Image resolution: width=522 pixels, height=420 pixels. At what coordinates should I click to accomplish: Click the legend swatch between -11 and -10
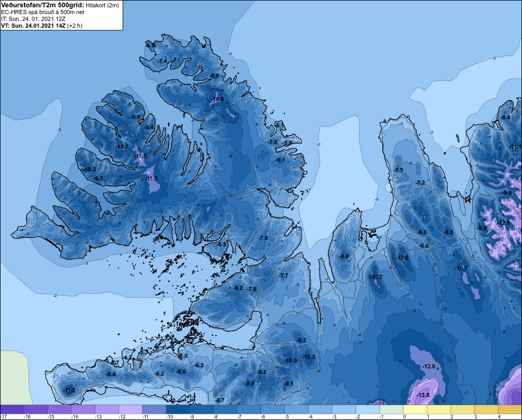[x=154, y=410]
